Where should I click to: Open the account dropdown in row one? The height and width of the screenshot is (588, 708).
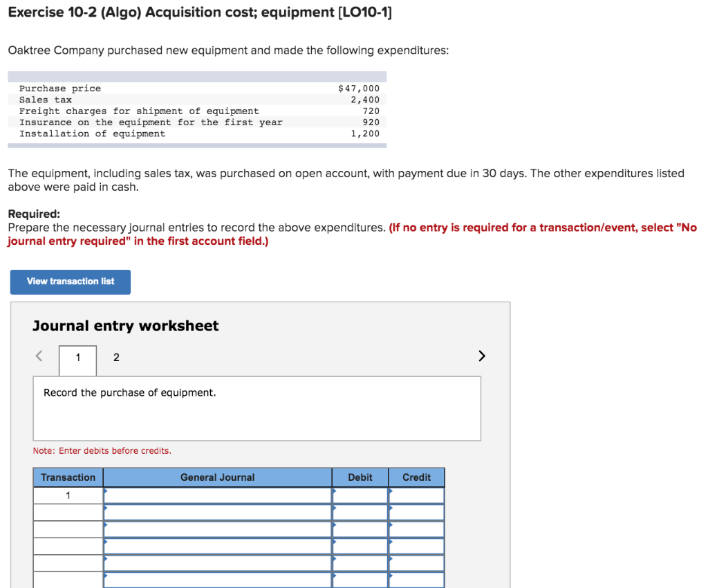point(214,495)
